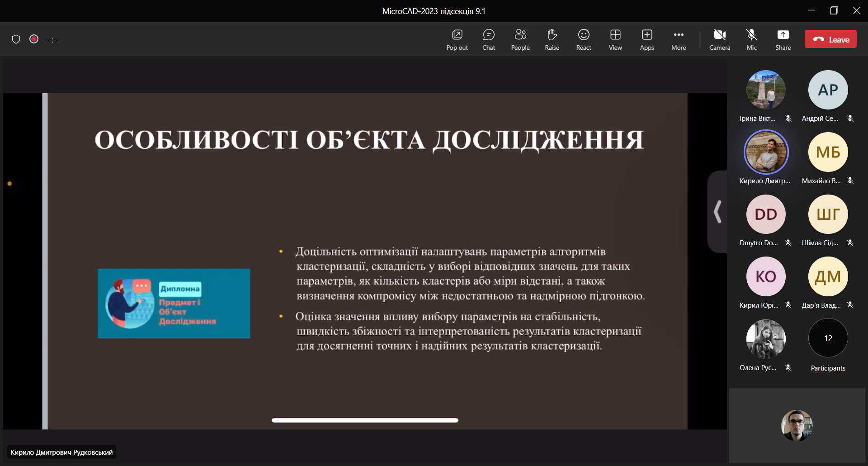Collapse the participants side panel arrow
868x466 pixels.
(717, 212)
